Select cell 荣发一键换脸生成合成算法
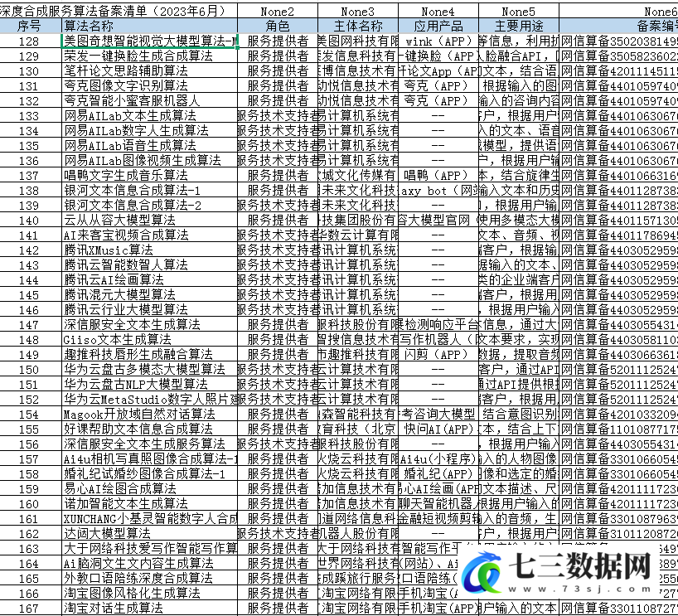The width and height of the screenshot is (678, 616). (x=150, y=56)
